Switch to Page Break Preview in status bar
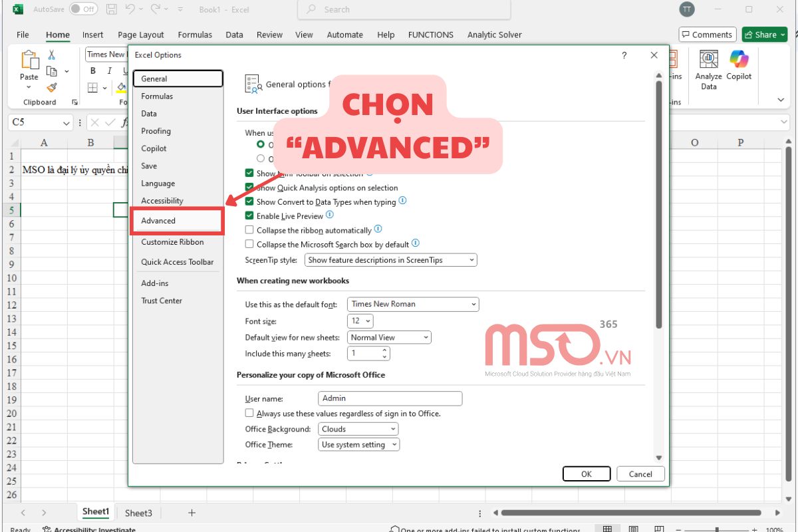798x532 pixels. point(660,530)
